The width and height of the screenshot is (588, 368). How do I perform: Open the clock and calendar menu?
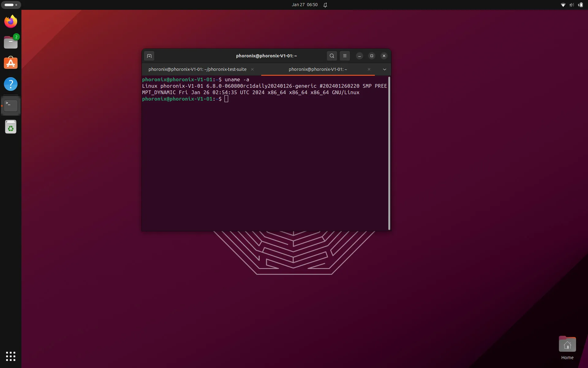pyautogui.click(x=304, y=5)
